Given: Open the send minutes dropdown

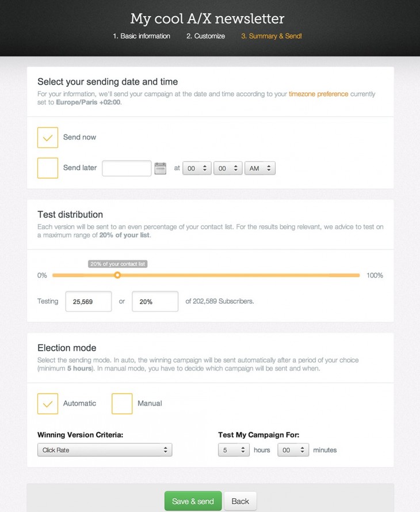Looking at the screenshot, I should [228, 168].
